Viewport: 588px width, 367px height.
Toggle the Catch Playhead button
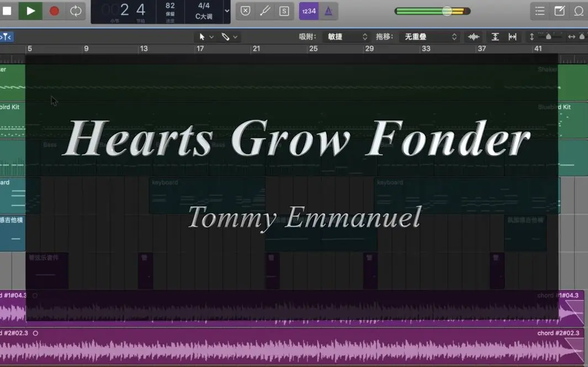pos(7,37)
